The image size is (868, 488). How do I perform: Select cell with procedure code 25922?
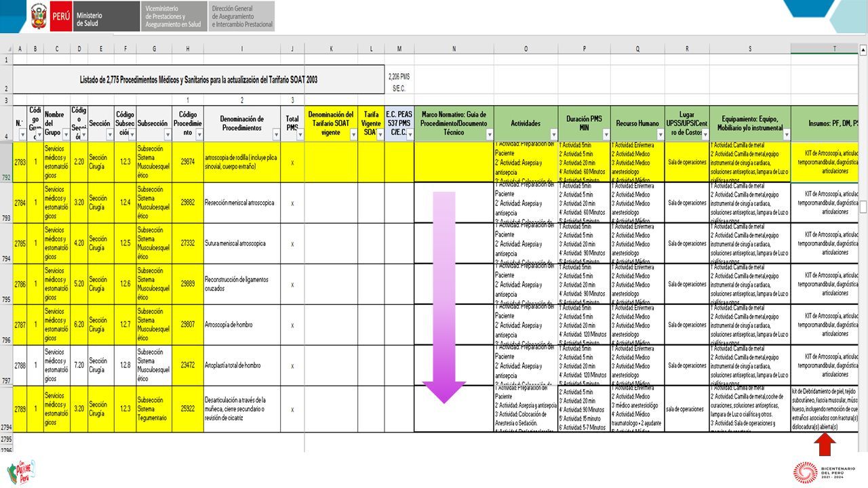point(188,409)
